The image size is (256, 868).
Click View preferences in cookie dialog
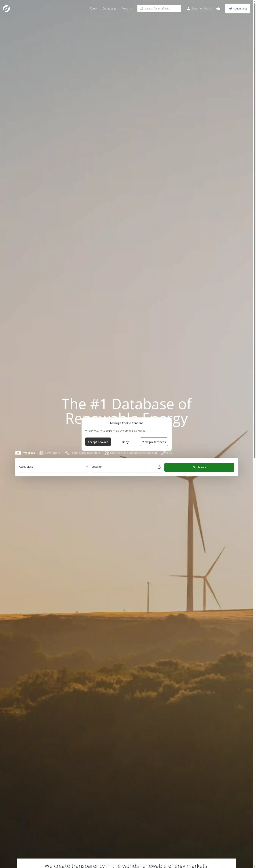154,442
